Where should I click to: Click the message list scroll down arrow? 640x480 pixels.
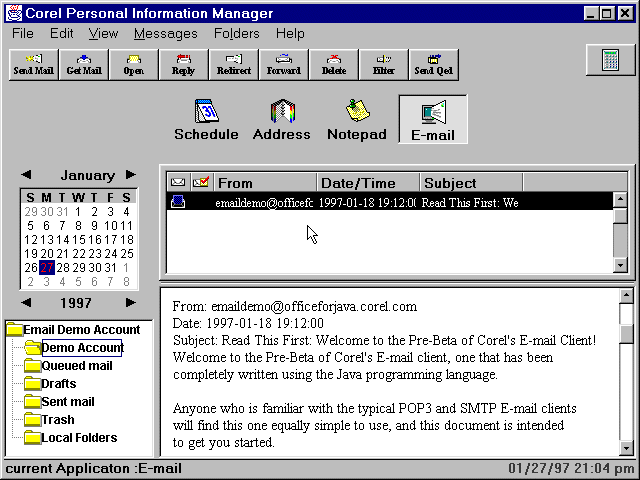pos(620,265)
